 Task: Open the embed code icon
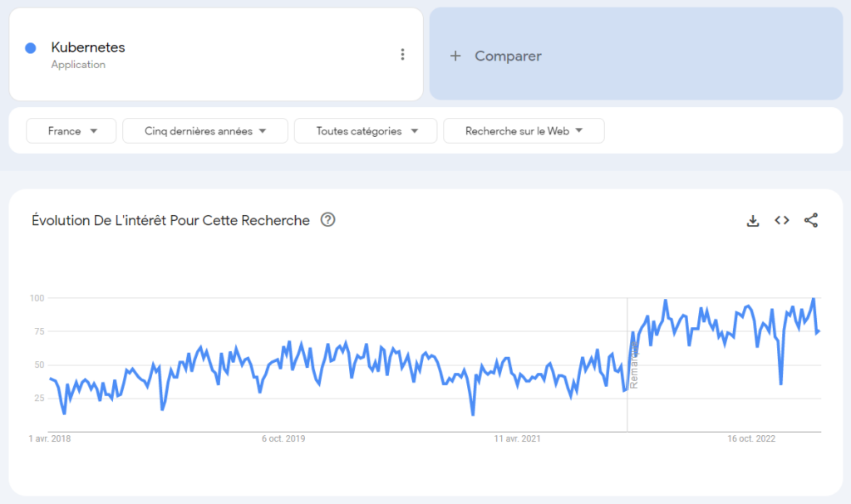click(781, 221)
